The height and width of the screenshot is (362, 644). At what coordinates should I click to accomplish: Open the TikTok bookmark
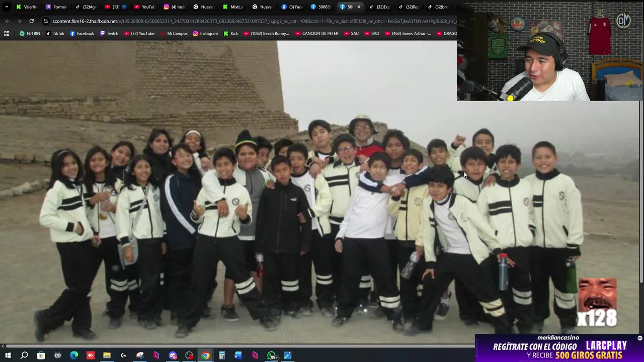pyautogui.click(x=55, y=34)
